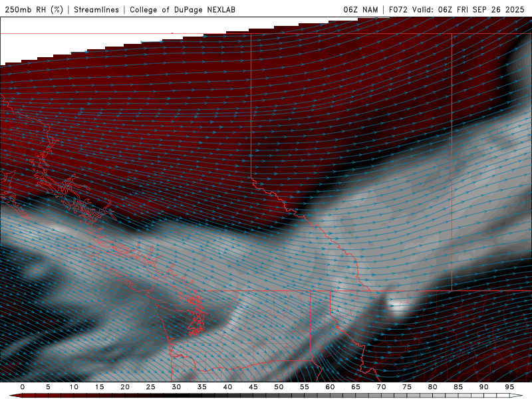Click the colorbar label "55"

pos(305,387)
